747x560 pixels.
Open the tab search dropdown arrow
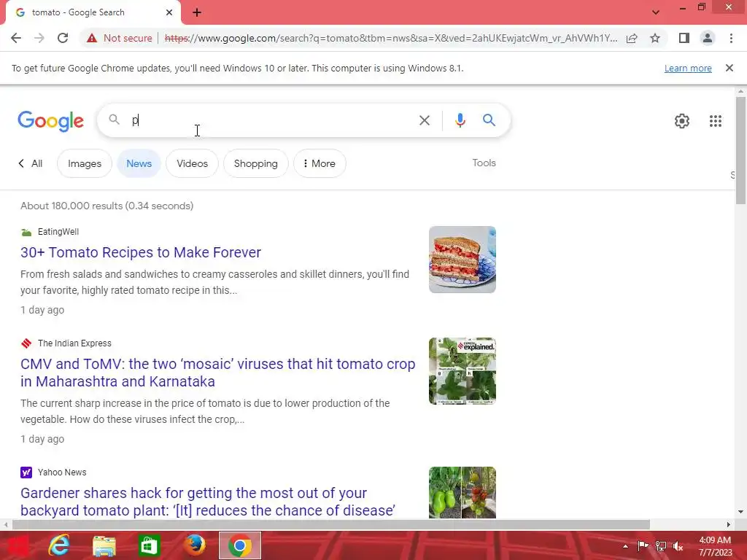656,12
